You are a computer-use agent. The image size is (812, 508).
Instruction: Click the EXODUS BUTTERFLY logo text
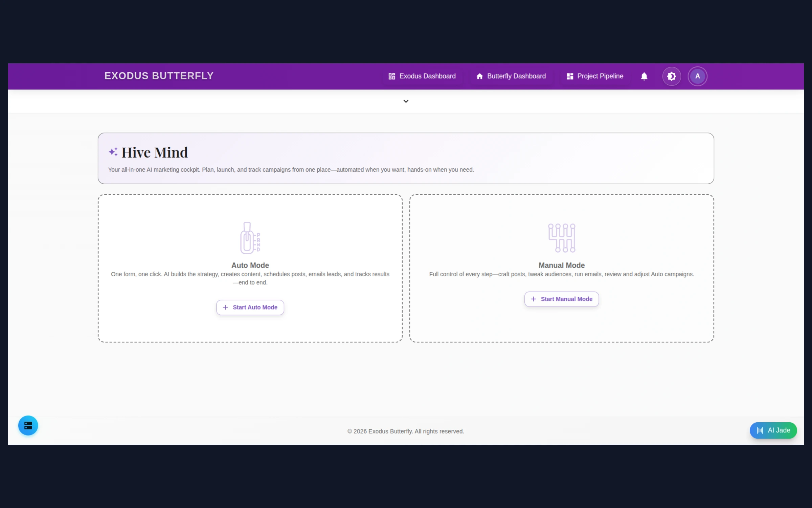159,76
